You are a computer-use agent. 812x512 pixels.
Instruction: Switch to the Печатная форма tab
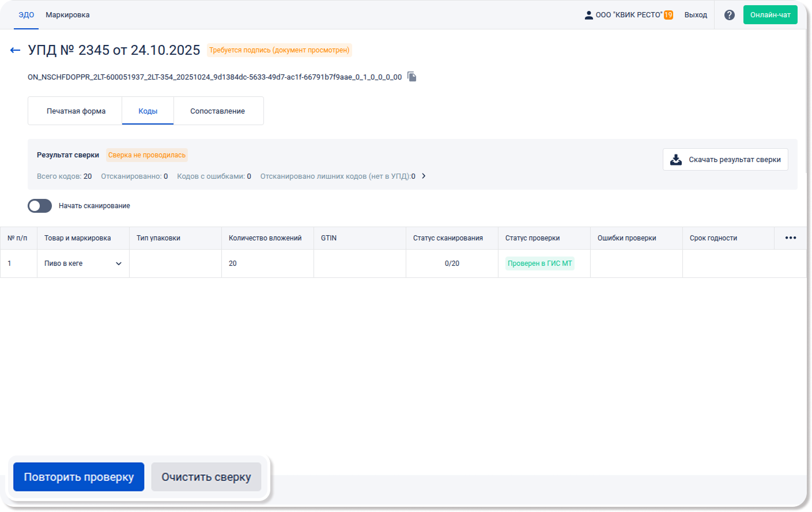[75, 111]
